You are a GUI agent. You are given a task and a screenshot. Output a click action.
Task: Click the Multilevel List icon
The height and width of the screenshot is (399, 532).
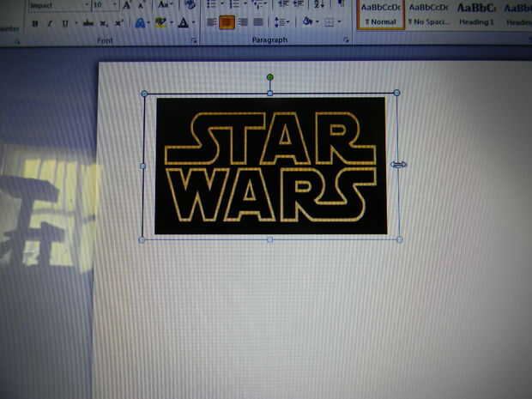258,4
